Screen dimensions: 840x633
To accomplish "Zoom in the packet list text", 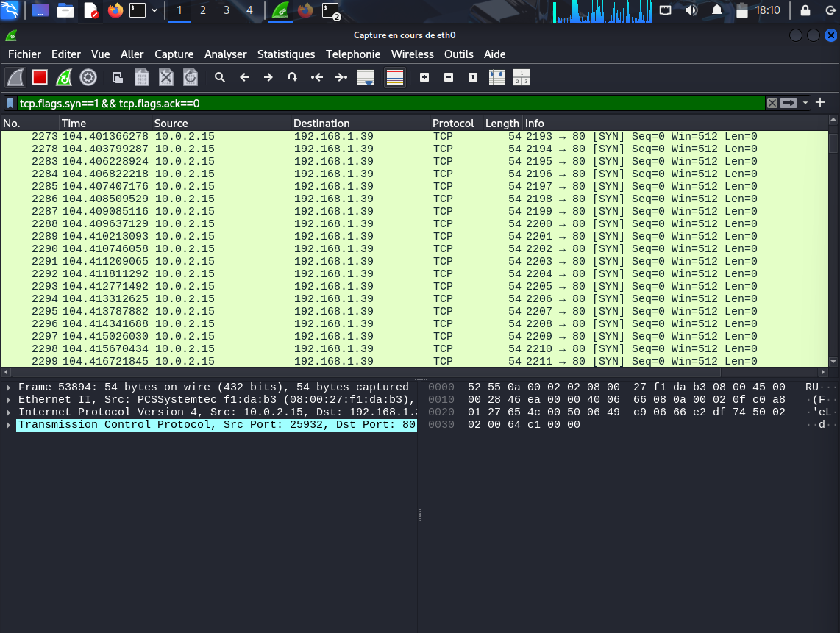I will pos(424,77).
